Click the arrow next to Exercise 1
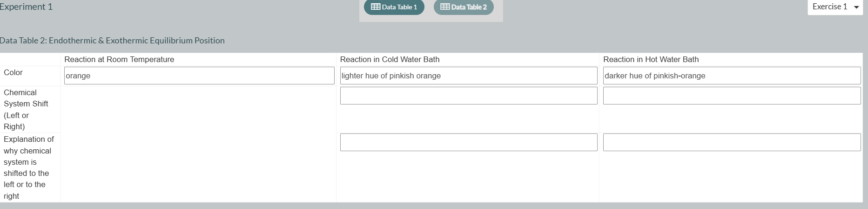The height and width of the screenshot is (209, 868). 856,7
